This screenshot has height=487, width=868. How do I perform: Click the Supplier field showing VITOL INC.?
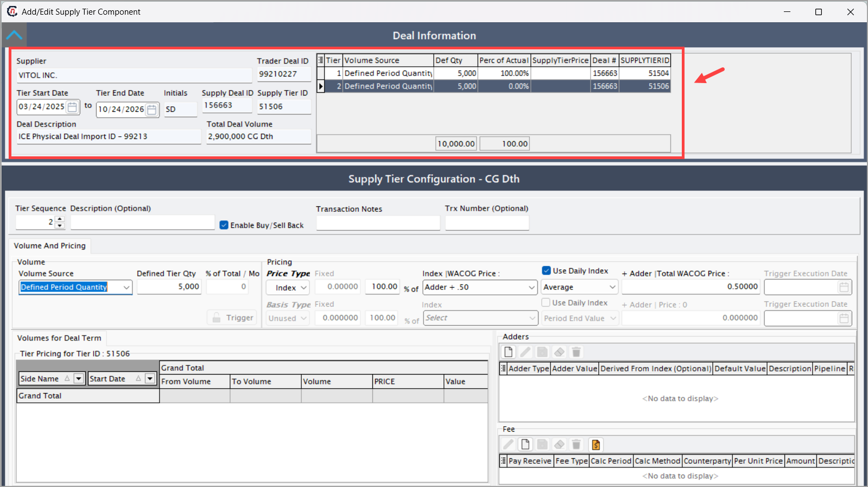coord(134,75)
